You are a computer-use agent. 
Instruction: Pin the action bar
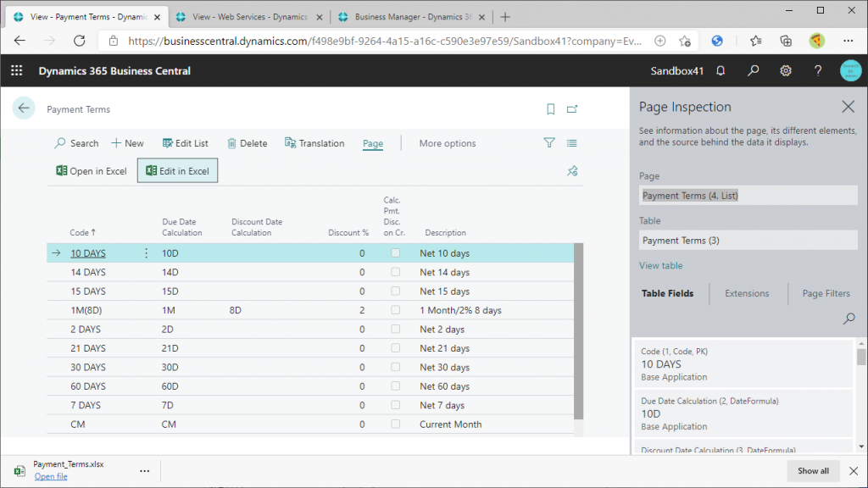click(572, 171)
